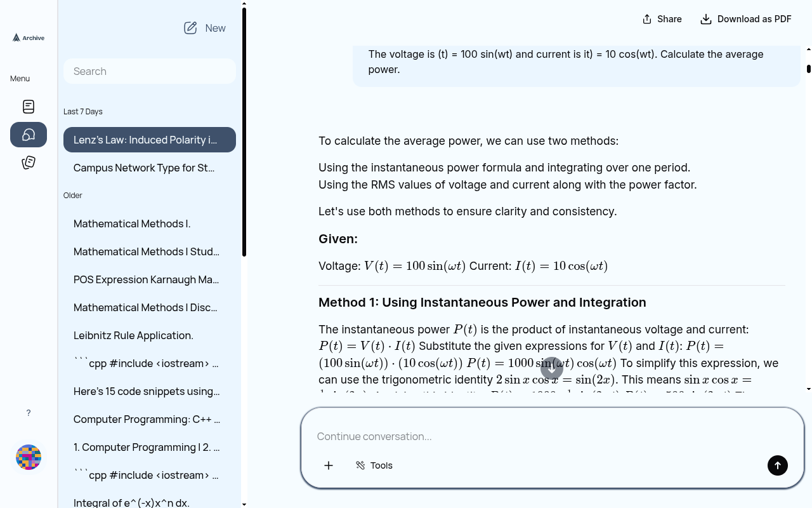Click Download as PDF
This screenshot has height=508, width=812.
coord(745,19)
